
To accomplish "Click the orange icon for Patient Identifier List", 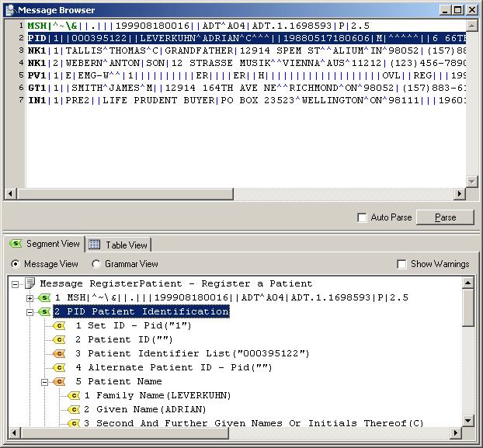I will tap(59, 353).
